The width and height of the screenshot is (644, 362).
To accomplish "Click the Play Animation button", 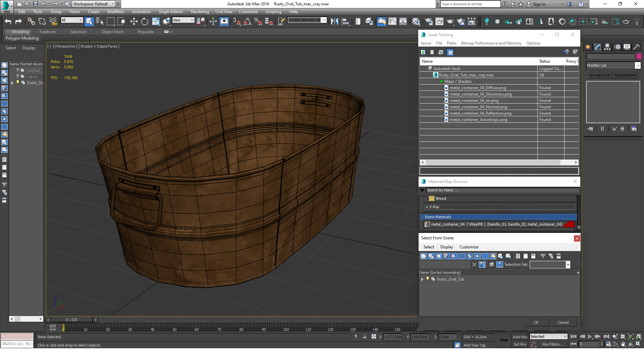I will [590, 337].
